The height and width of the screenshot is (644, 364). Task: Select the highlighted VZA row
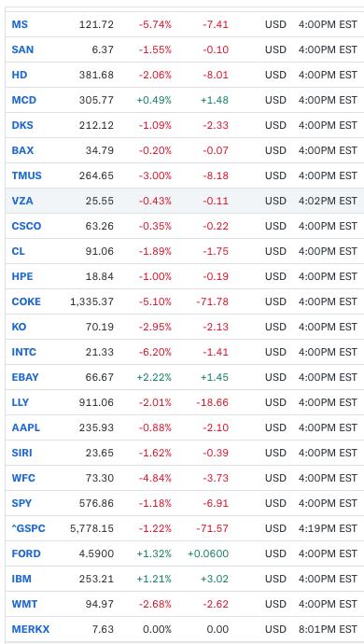pyautogui.click(x=185, y=201)
